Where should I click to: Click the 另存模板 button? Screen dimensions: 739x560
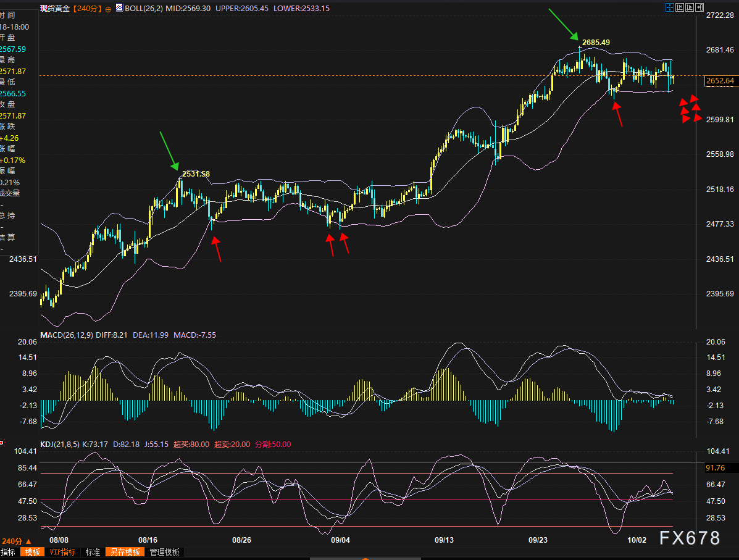tap(125, 552)
